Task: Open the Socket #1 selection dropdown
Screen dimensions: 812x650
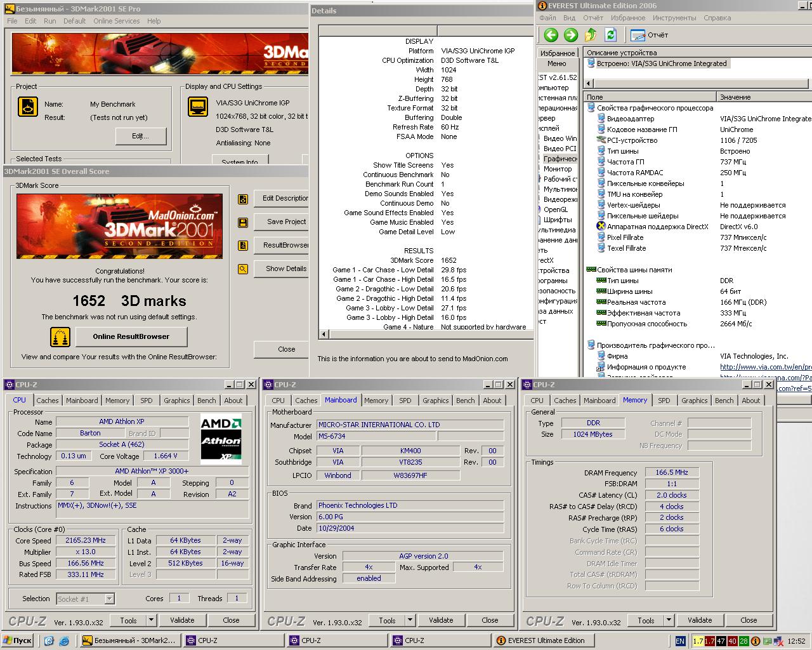Action: [109, 599]
